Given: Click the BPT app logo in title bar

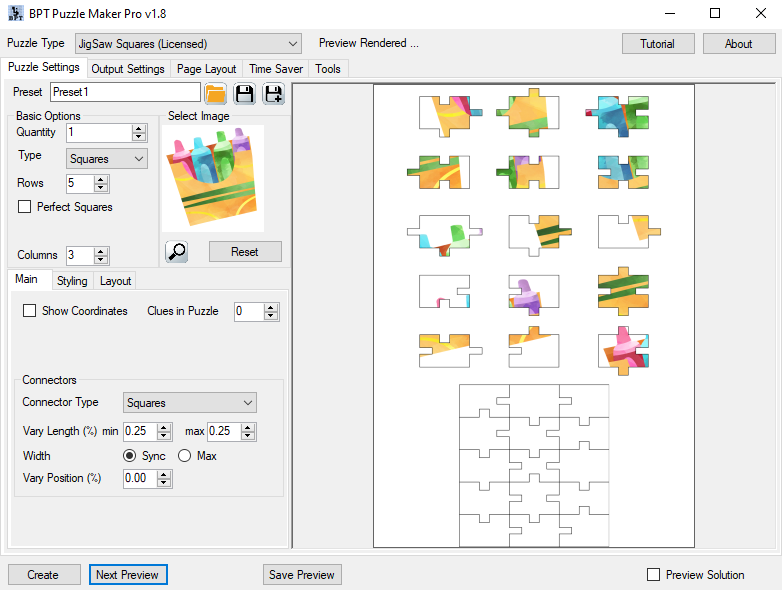Looking at the screenshot, I should (x=15, y=14).
